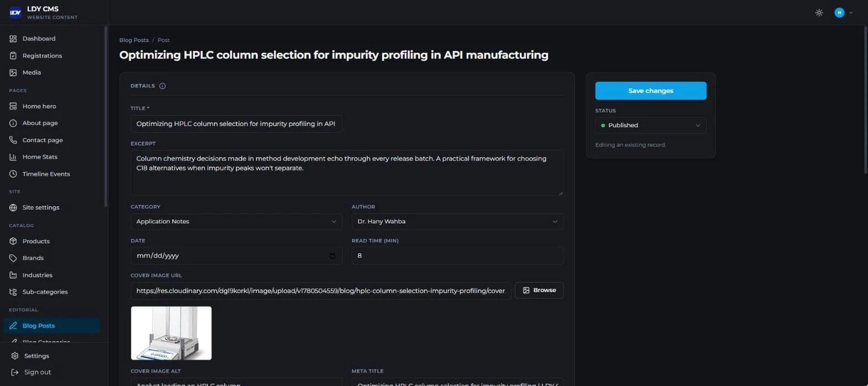
Task: Click the Blog Posts pencil icon
Action: tap(13, 326)
